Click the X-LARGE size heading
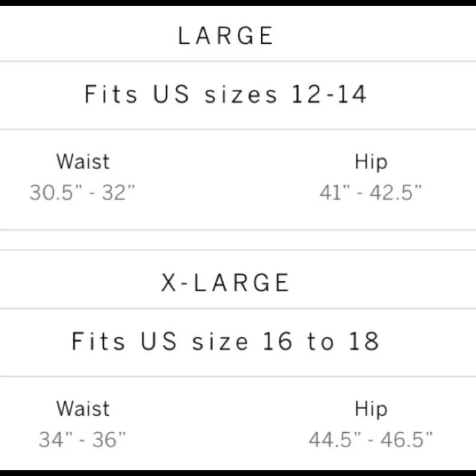Image resolution: width=476 pixels, height=476 pixels. [225, 283]
